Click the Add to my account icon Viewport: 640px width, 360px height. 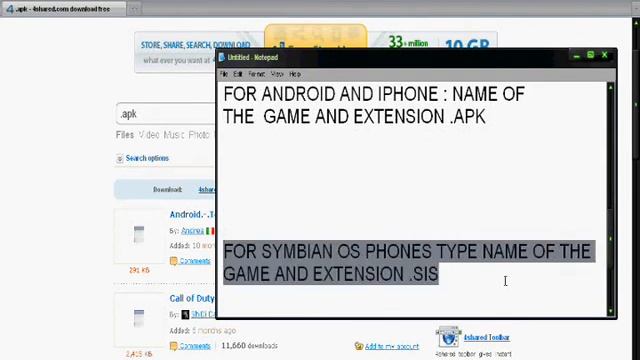click(359, 346)
